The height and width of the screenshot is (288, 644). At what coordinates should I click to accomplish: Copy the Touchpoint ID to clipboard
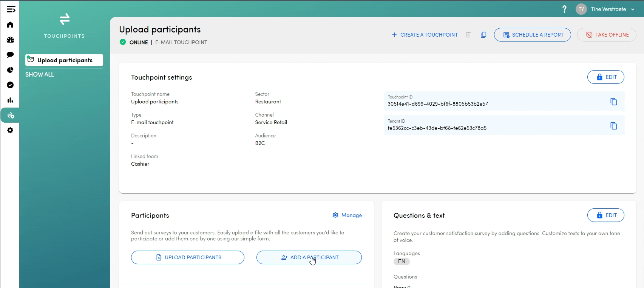613,102
